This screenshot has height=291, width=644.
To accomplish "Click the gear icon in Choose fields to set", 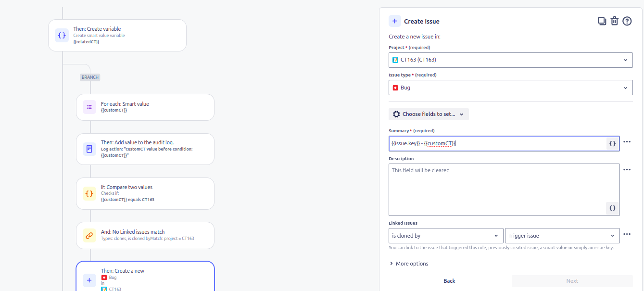I will point(396,114).
